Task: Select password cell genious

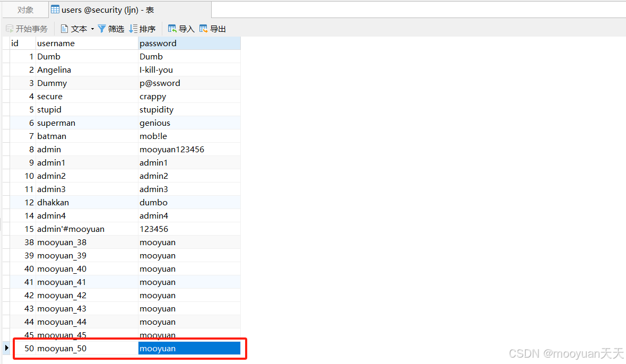Action: click(189, 123)
